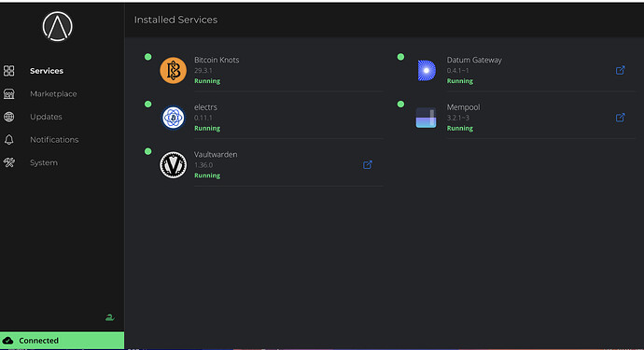This screenshot has width=644, height=350.
Task: Click the Notifications bell icon
Action: point(9,140)
